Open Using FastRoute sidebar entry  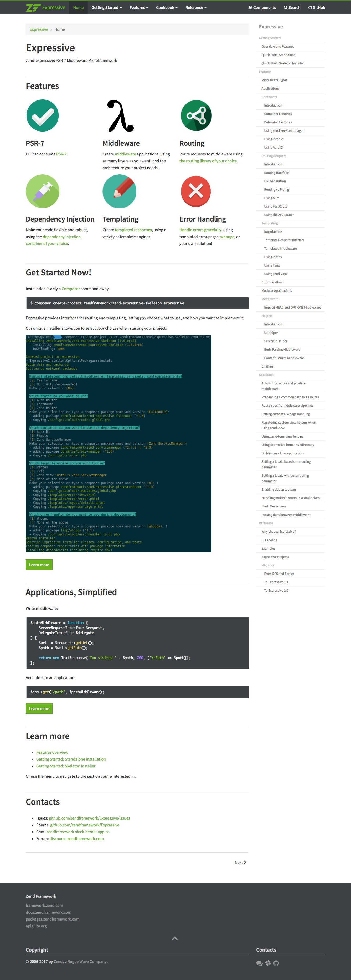(275, 206)
